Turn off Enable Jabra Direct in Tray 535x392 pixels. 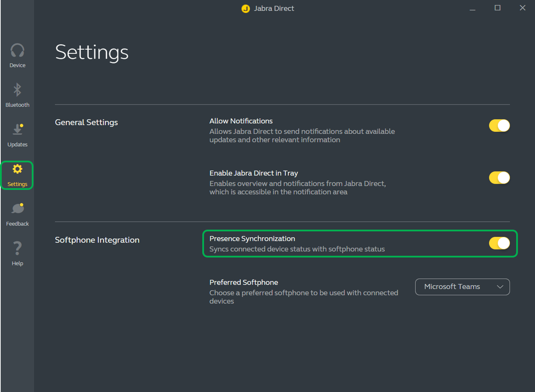499,178
